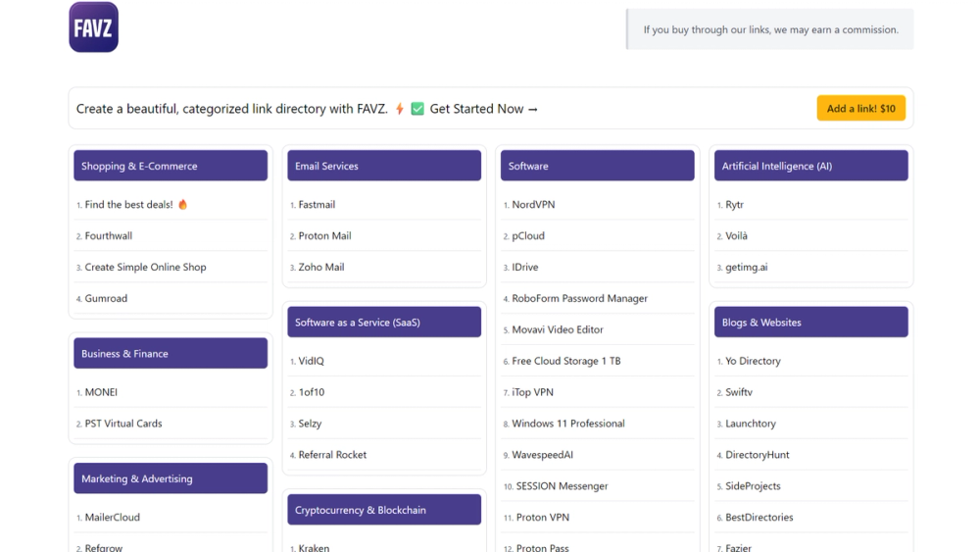Image resolution: width=980 pixels, height=552 pixels.
Task: Click the fire emoji beside Find the best deals
Action: [183, 204]
